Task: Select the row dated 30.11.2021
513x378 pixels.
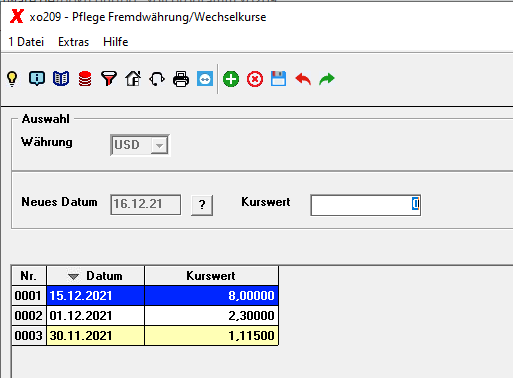Action: pos(145,336)
